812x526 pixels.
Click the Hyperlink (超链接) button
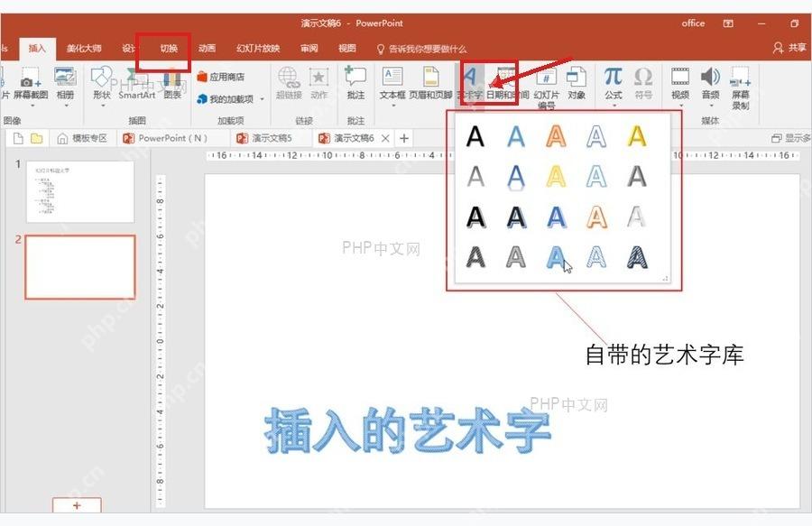coord(289,83)
